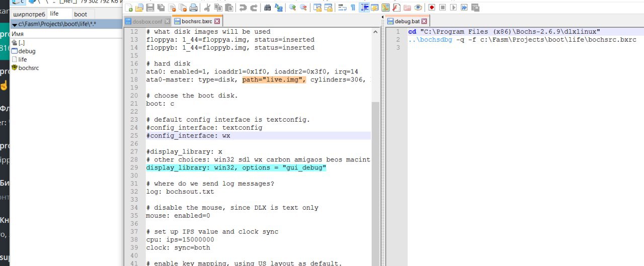The width and height of the screenshot is (644, 266).
Task: Undo the last edit with the Undo arrow
Action: click(243, 8)
